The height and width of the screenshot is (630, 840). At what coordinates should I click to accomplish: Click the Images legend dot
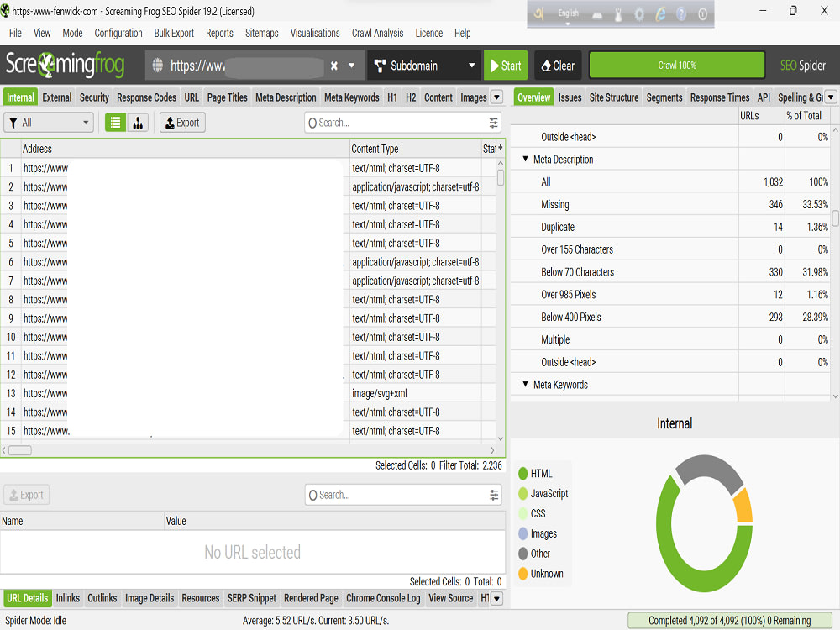(x=523, y=533)
